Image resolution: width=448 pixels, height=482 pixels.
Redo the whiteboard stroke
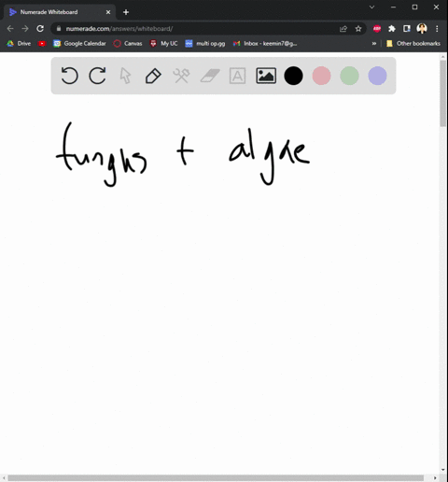97,76
